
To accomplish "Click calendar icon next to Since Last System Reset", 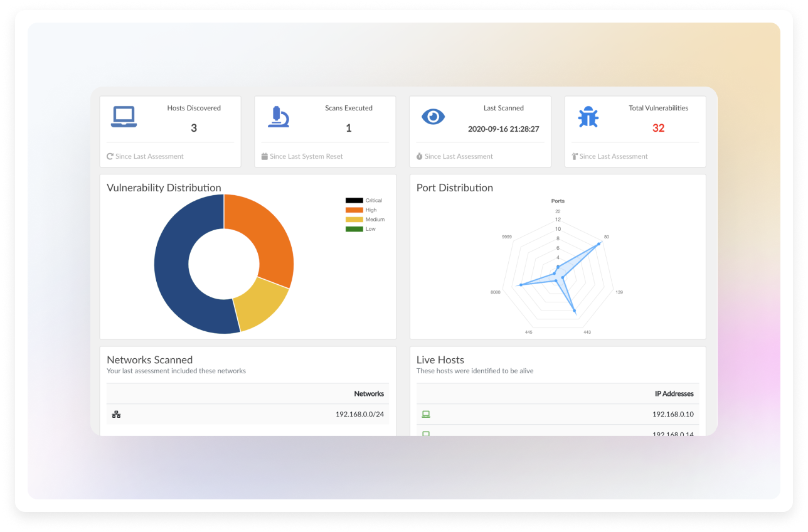I will 265,156.
